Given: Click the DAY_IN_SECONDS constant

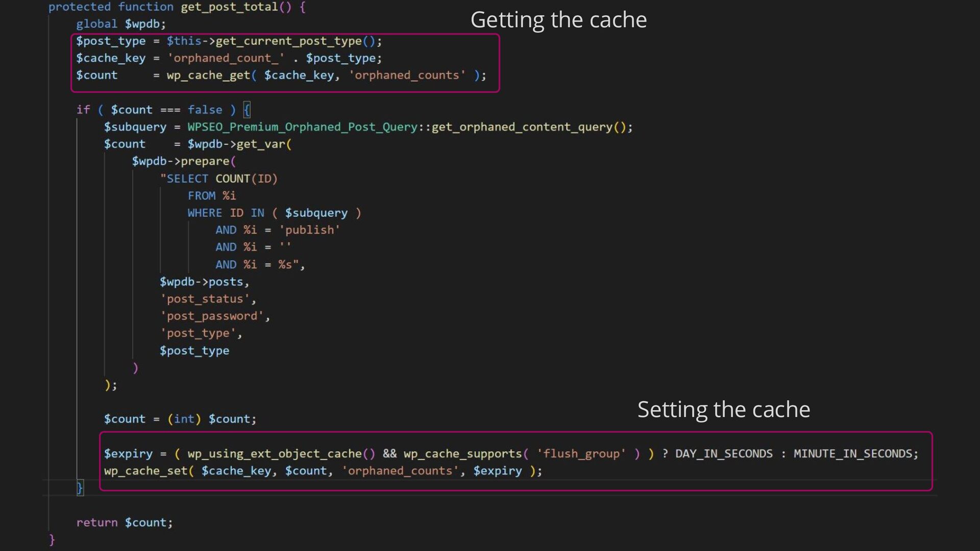Looking at the screenshot, I should click(x=724, y=454).
